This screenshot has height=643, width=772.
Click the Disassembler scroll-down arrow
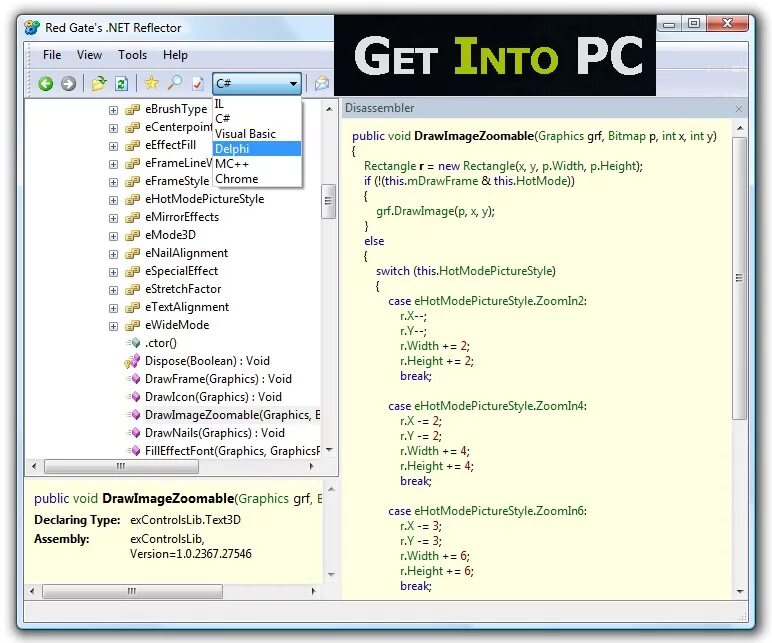(740, 591)
